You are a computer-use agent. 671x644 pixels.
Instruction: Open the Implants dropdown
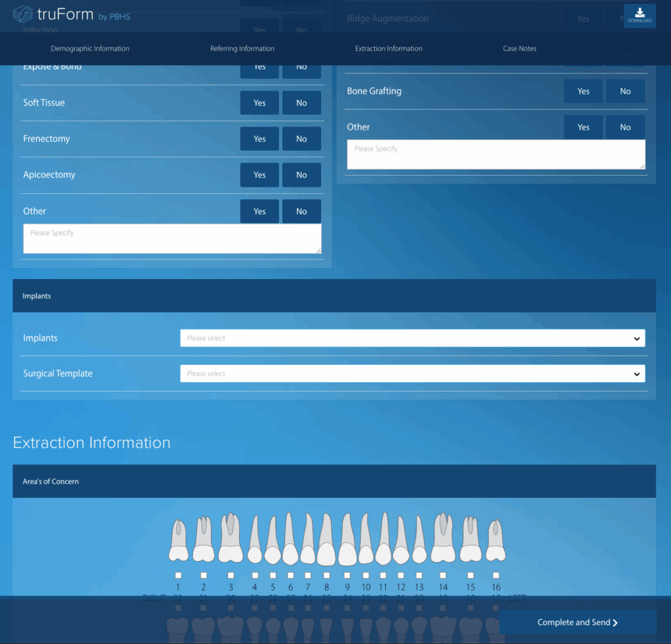[412, 338]
